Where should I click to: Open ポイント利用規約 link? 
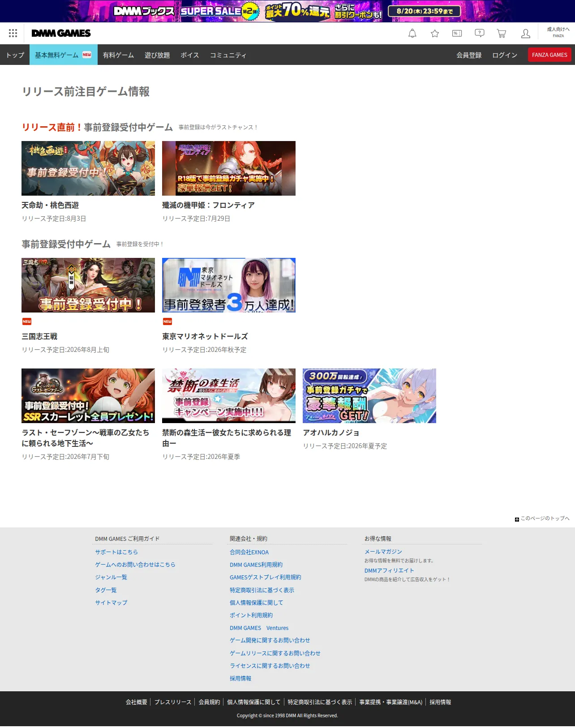click(x=251, y=615)
